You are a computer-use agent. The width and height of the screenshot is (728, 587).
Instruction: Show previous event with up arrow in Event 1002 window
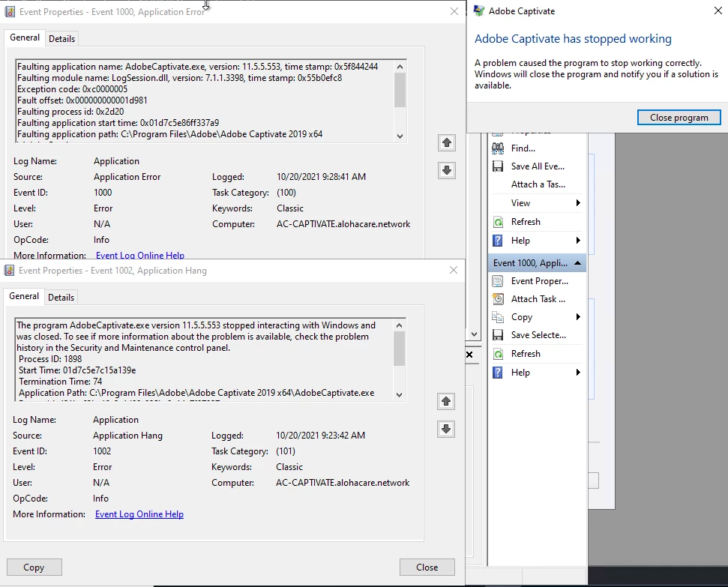[x=445, y=401]
